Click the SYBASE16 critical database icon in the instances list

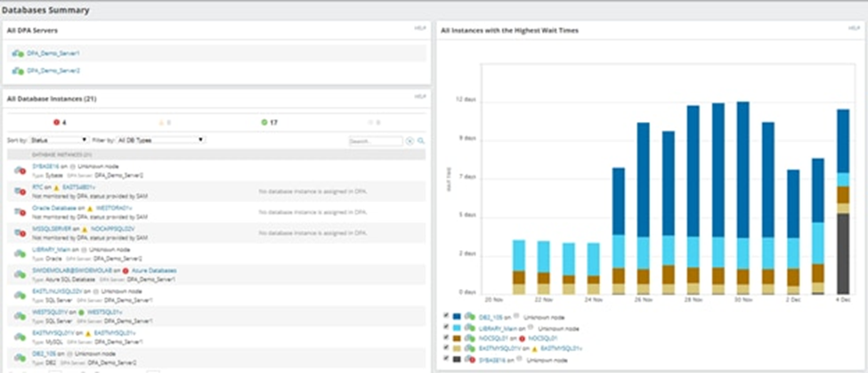point(20,170)
